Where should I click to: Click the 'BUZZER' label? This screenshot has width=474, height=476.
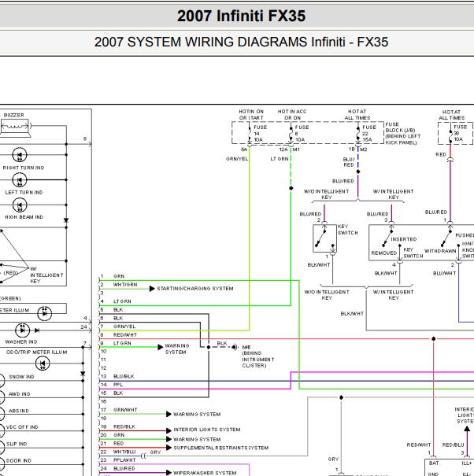point(14,115)
